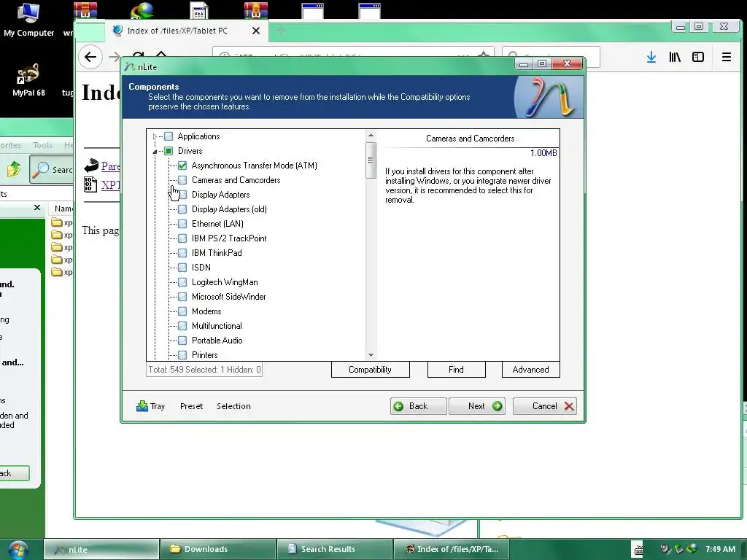Select the Display Adapters label

click(220, 195)
